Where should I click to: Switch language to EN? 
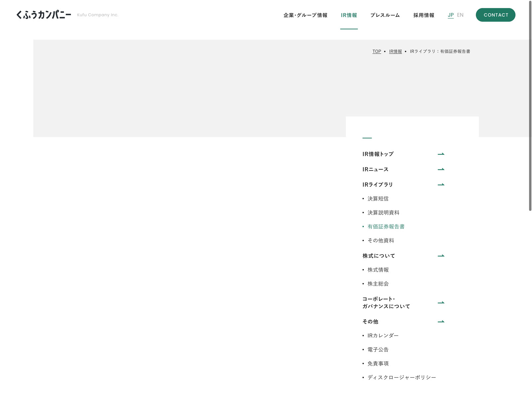tap(460, 15)
